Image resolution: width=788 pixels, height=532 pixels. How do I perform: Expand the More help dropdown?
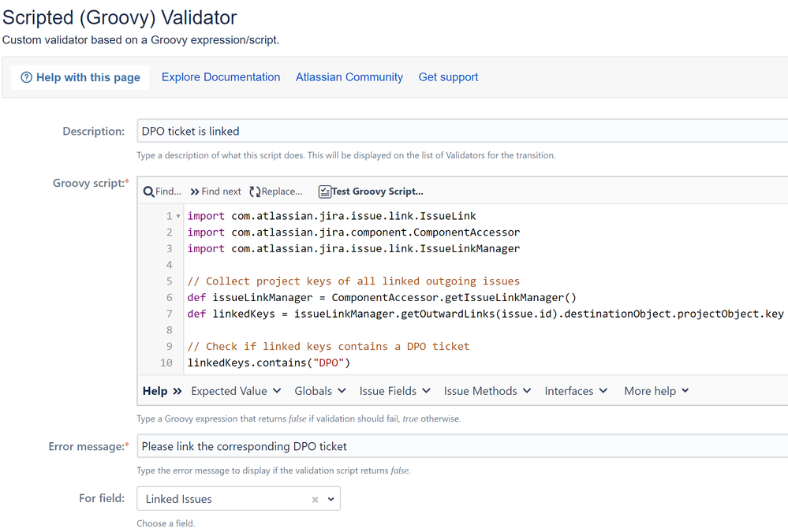click(656, 391)
